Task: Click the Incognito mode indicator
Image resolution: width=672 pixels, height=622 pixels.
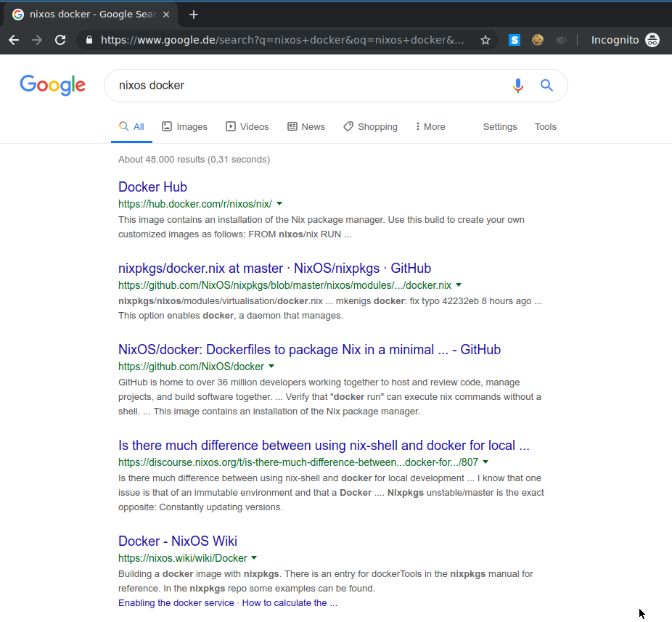Action: [x=626, y=40]
